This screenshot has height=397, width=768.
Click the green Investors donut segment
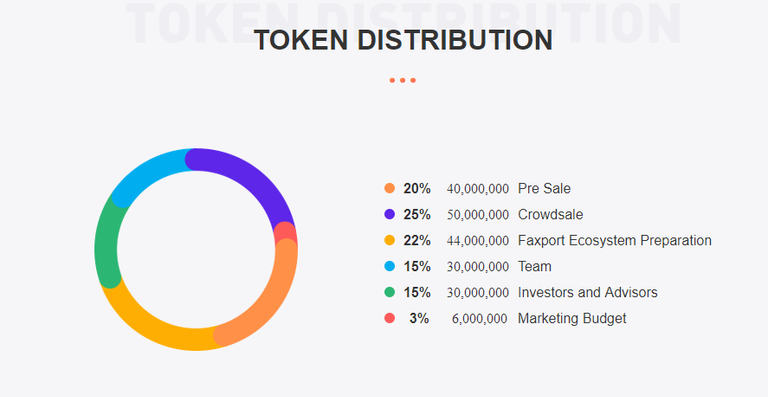[106, 242]
